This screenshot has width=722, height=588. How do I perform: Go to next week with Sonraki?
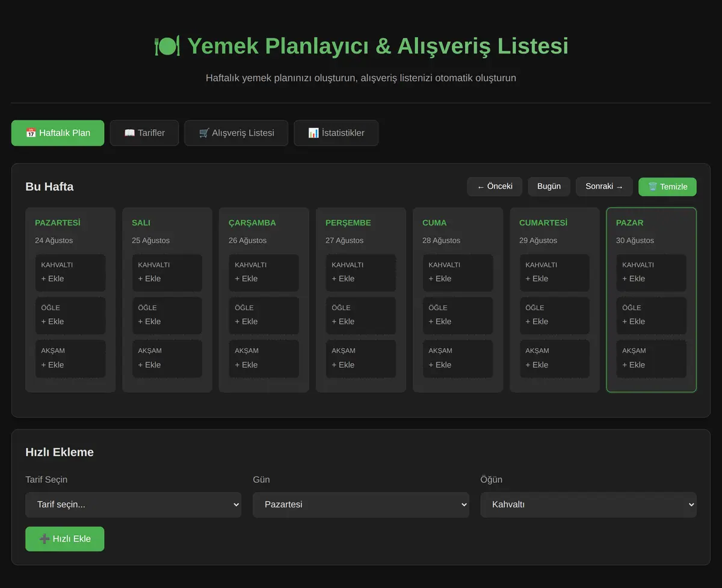[x=604, y=186]
